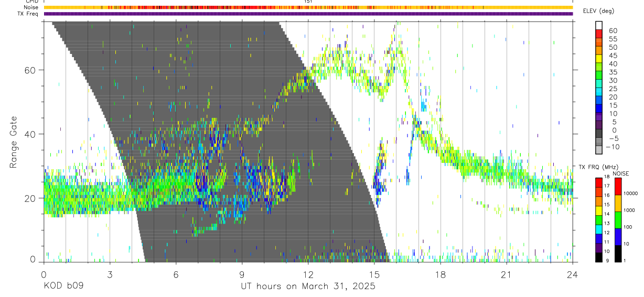
Task: Pick the green segment of the NOISE color bar
Action: (617, 219)
